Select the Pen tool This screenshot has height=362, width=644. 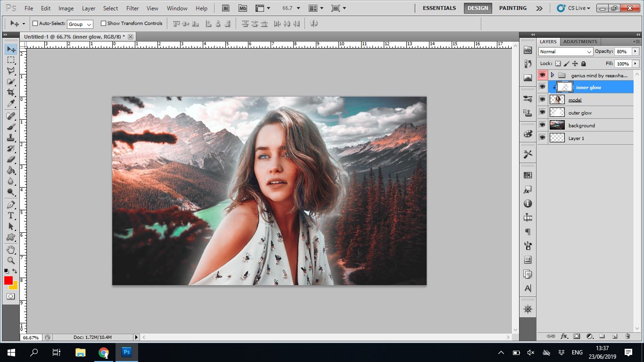click(11, 205)
